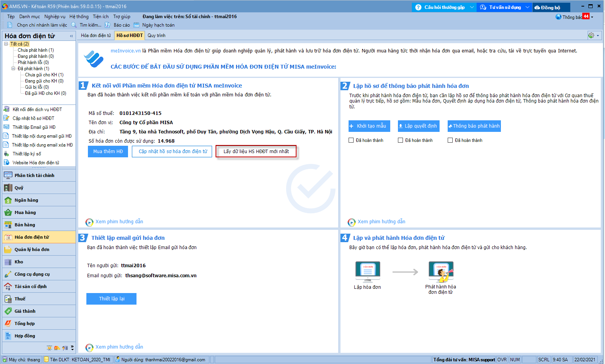Open the Nghiệp vụ menu
This screenshot has height=364, width=605.
click(x=55, y=17)
